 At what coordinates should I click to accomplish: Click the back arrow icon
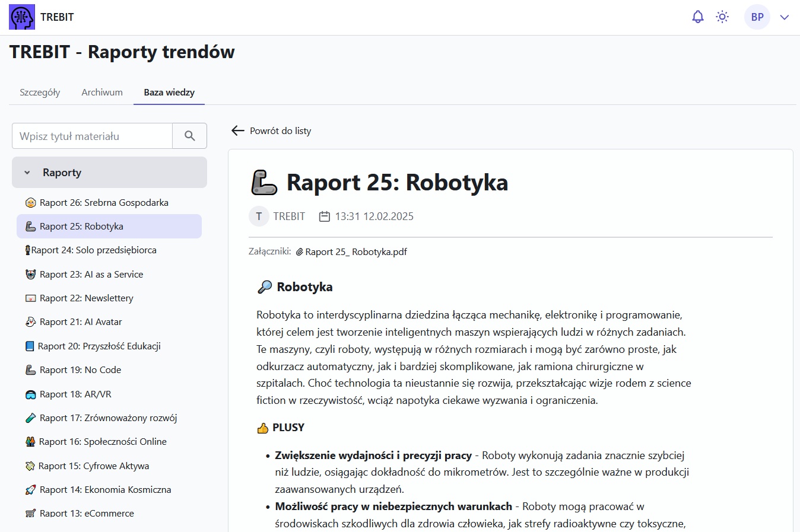point(238,130)
